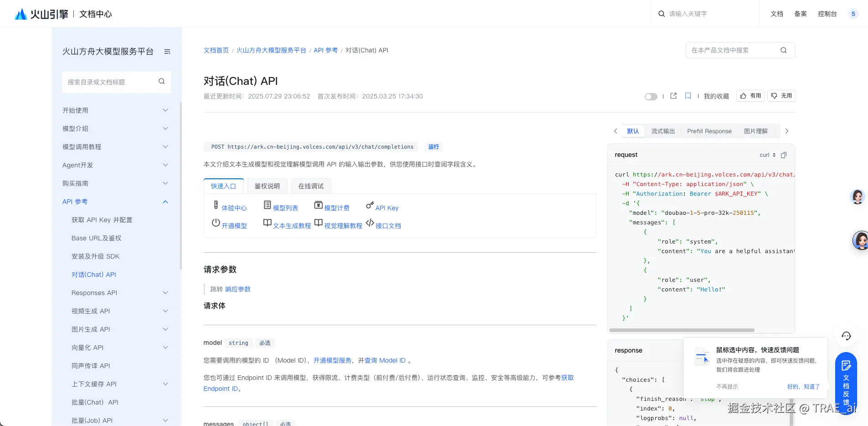Click the 视觉理解教程 book icon
868x426 pixels.
click(x=318, y=223)
